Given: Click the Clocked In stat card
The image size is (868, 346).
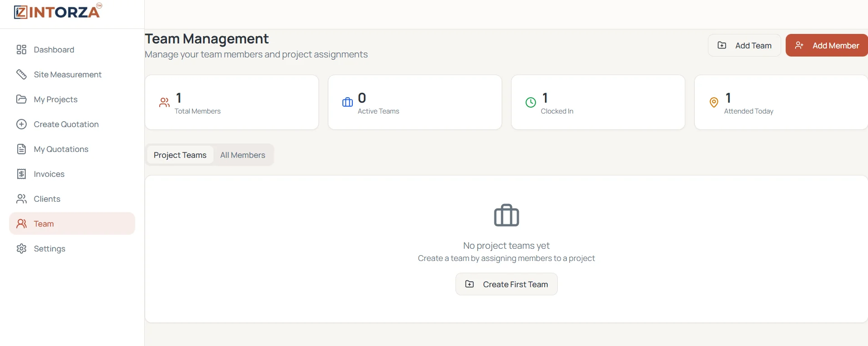Looking at the screenshot, I should tap(598, 102).
